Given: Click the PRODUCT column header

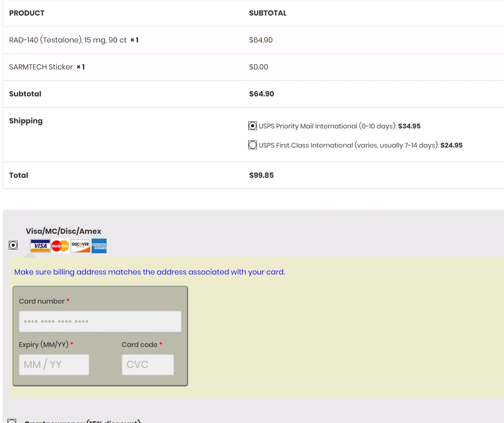Looking at the screenshot, I should coord(27,13).
